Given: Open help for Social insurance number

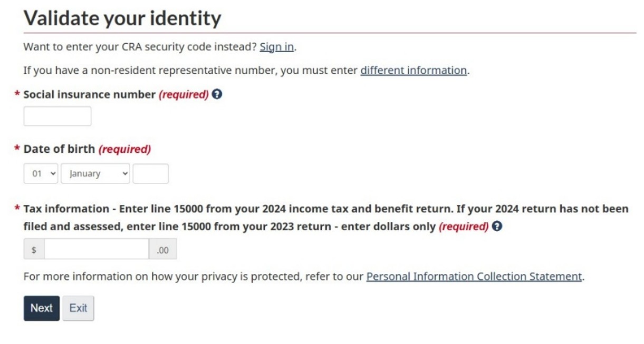Looking at the screenshot, I should (x=216, y=95).
